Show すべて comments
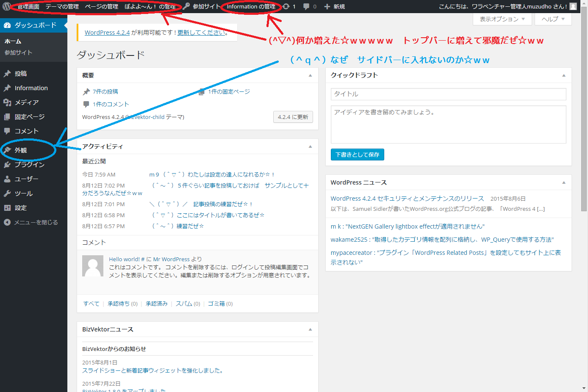The image size is (588, 392). point(92,304)
